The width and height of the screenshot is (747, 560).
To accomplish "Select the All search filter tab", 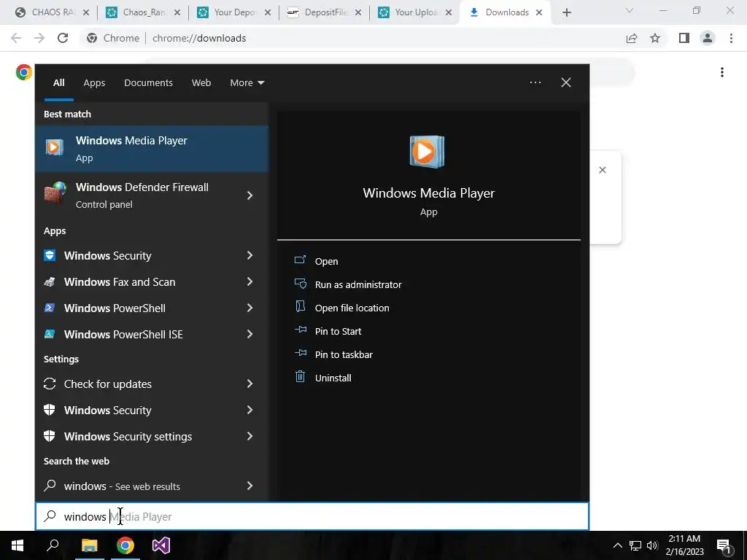I will (x=58, y=83).
